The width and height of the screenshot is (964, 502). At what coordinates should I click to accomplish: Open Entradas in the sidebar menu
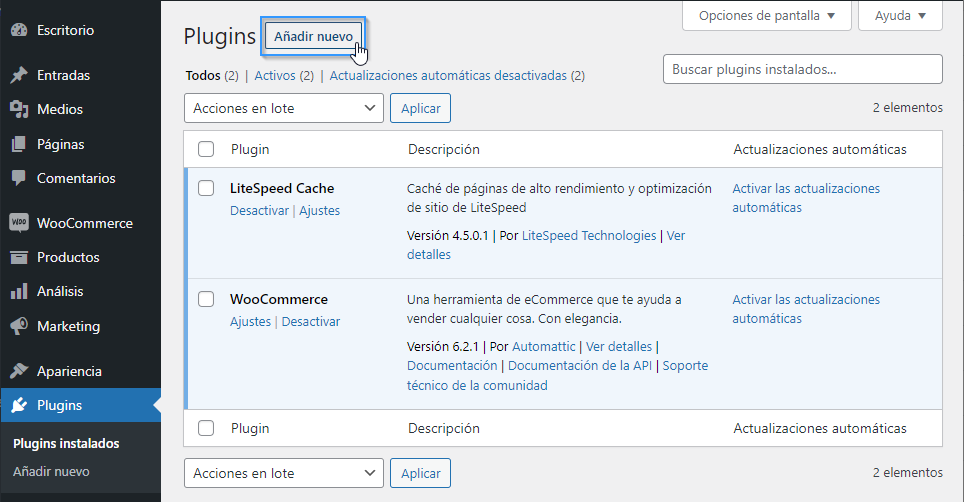click(63, 75)
